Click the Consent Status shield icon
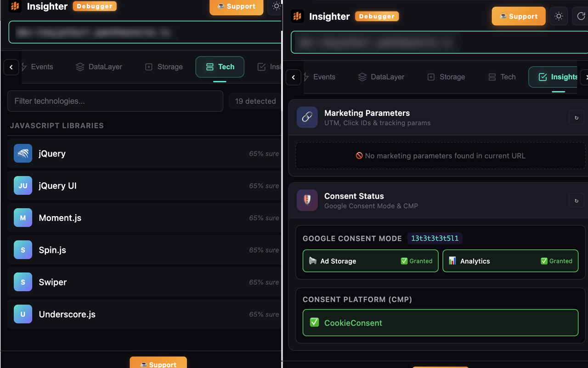 (x=307, y=200)
